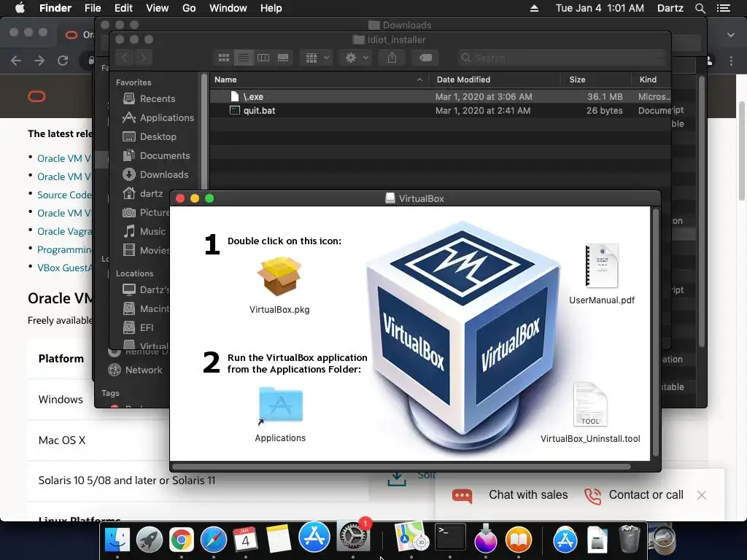
Task: Open Terminal from the Dock
Action: 450,537
